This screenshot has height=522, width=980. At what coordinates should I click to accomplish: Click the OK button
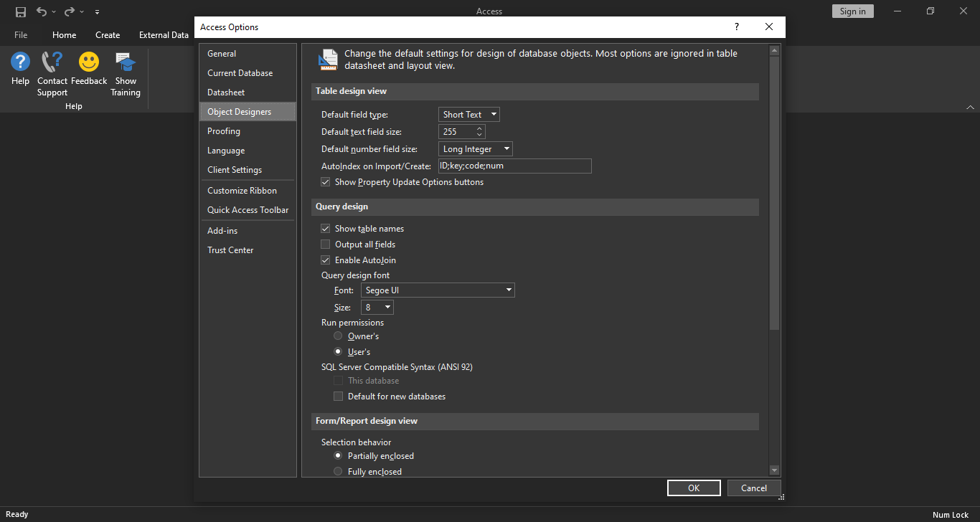(694, 488)
